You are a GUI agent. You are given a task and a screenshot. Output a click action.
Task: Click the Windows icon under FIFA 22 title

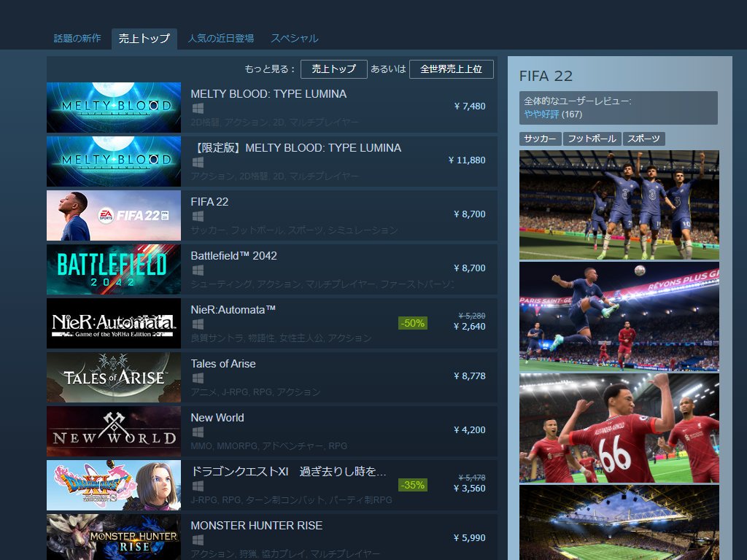pyautogui.click(x=198, y=217)
